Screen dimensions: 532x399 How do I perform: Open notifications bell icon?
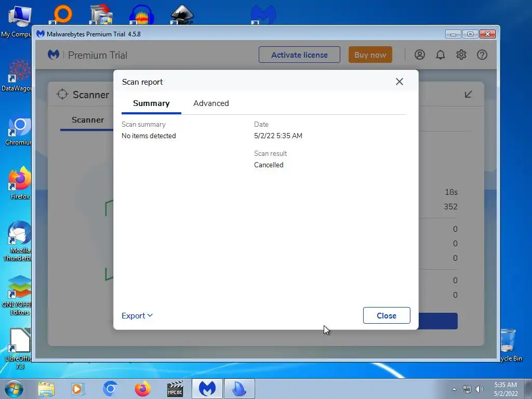tap(441, 55)
